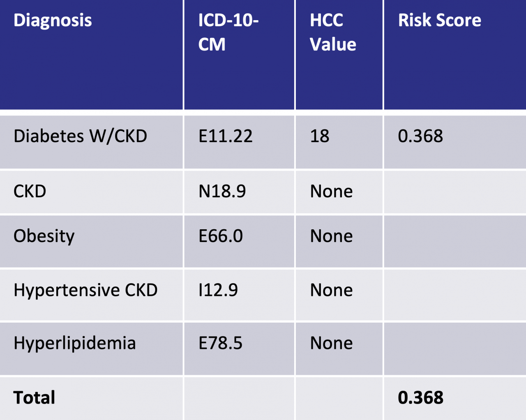Click the None value in the Hyperlipidemia row
This screenshot has height=420, width=526.
point(331,344)
